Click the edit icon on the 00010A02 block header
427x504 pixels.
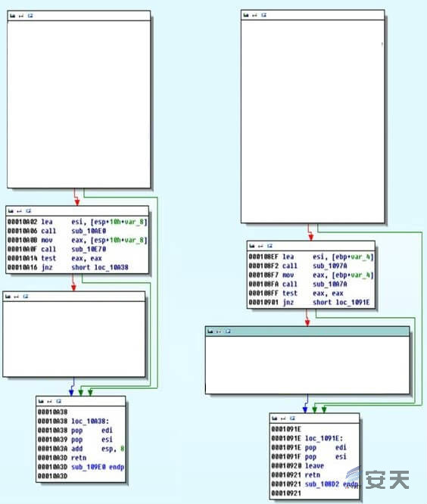point(19,211)
